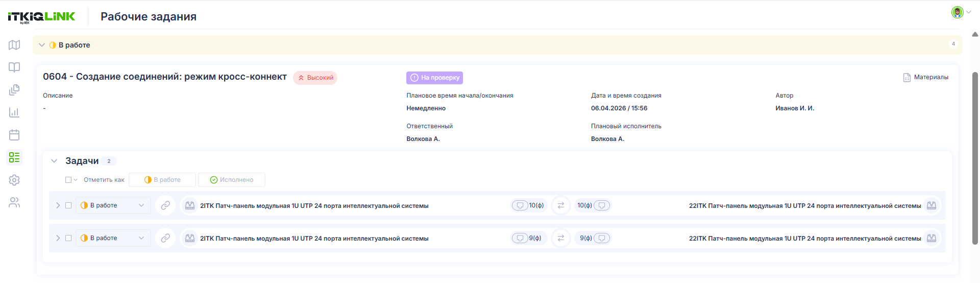Click the Немедленно planned time value
This screenshot has width=980, height=283.
coord(426,108)
